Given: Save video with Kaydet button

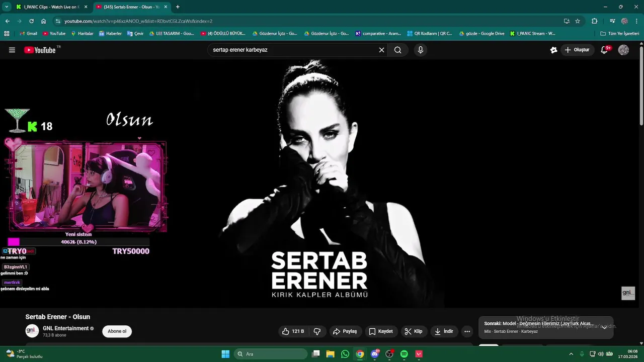Looking at the screenshot, I should coord(381,331).
